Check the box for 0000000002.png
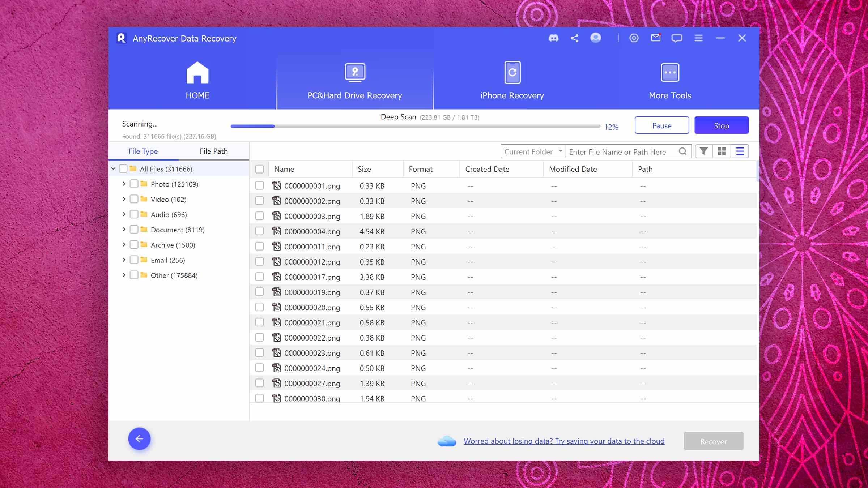Screen dimensions: 868x488 259,201
